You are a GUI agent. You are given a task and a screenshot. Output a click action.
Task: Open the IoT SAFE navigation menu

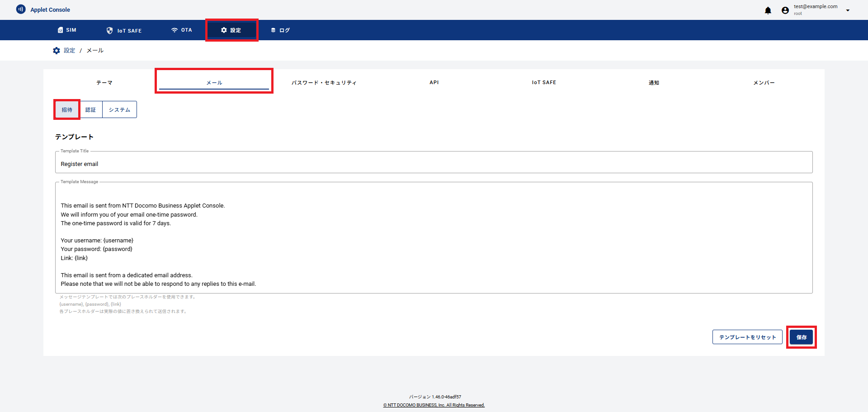pyautogui.click(x=124, y=30)
